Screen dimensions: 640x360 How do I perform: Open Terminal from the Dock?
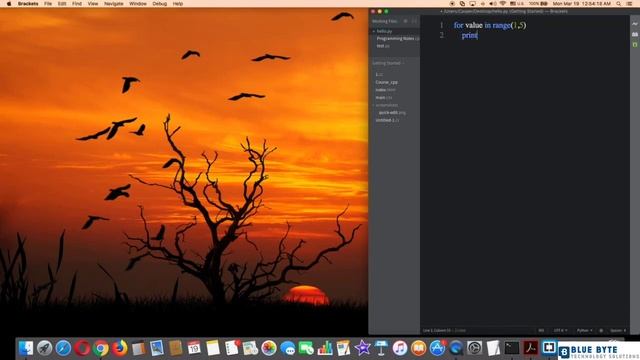click(x=512, y=348)
